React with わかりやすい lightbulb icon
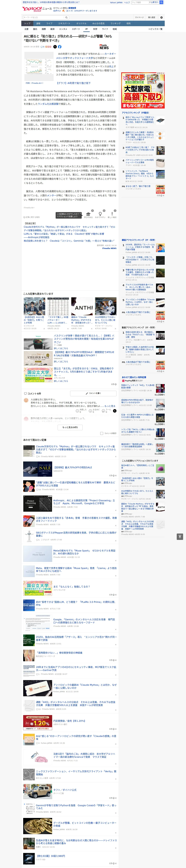This screenshot has height=868, width=186. [100, 214]
